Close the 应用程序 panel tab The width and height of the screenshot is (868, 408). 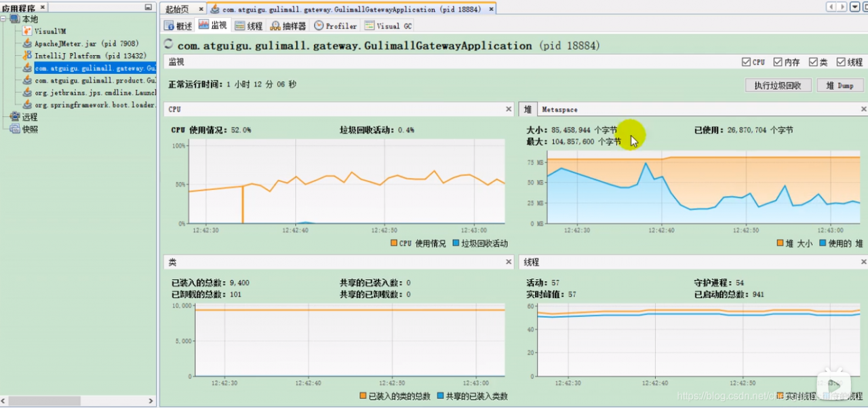tap(43, 7)
